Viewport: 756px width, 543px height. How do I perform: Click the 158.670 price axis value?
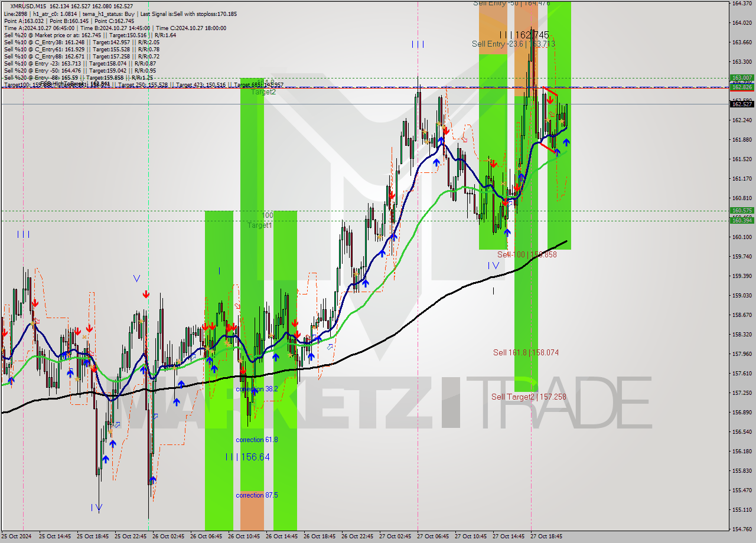[742, 315]
